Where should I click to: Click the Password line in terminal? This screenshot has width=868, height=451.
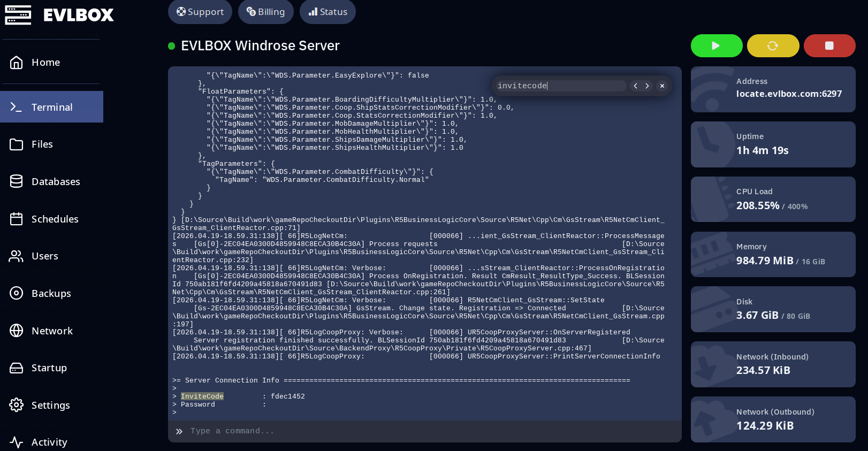tap(219, 404)
